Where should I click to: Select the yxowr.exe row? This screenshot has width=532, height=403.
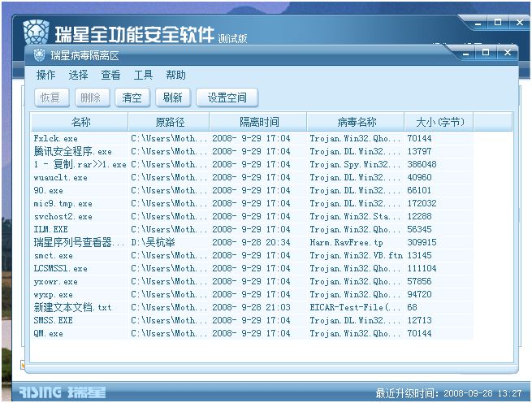252,281
